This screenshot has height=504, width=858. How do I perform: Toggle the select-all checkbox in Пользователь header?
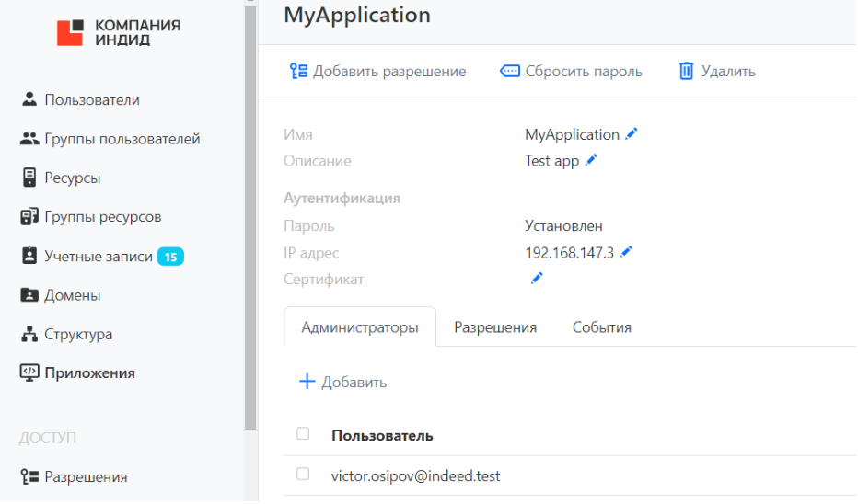pos(303,434)
